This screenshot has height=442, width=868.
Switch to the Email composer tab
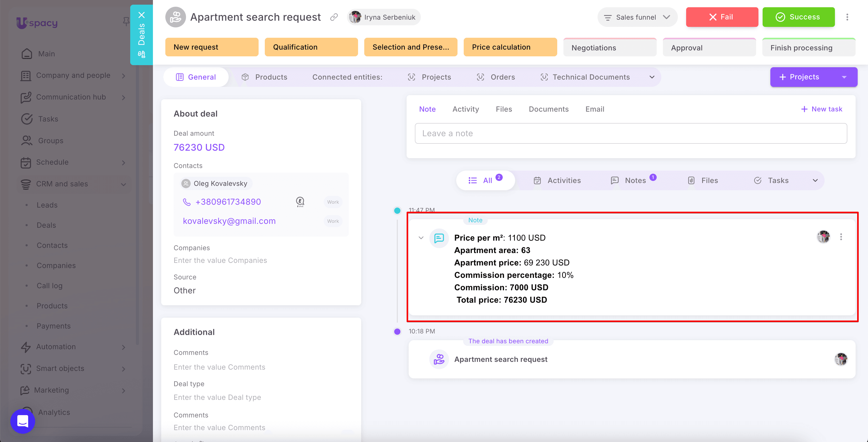point(595,109)
